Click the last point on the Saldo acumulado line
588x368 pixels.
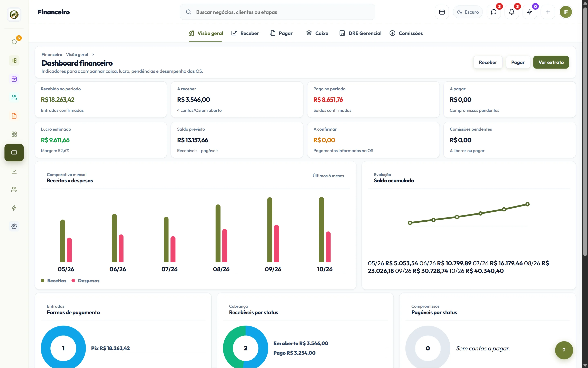click(527, 204)
